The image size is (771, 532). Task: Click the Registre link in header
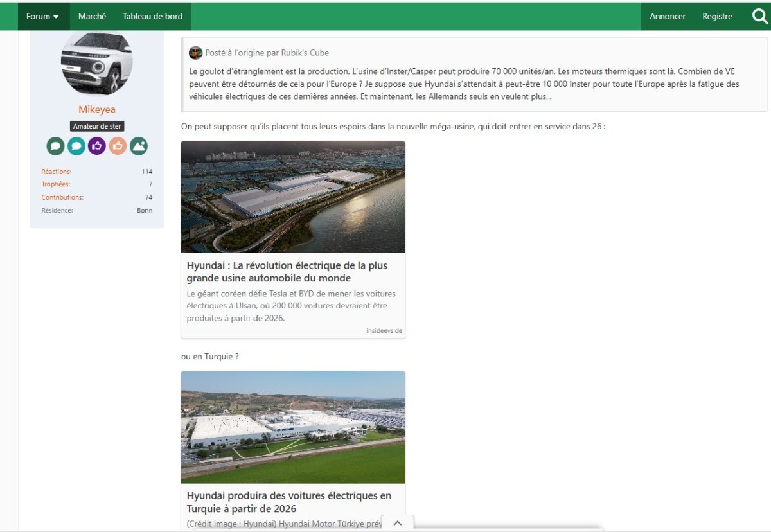pos(717,16)
